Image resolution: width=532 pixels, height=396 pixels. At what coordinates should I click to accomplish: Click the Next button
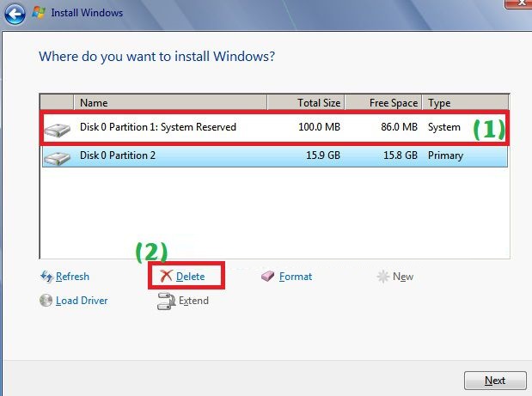495,381
